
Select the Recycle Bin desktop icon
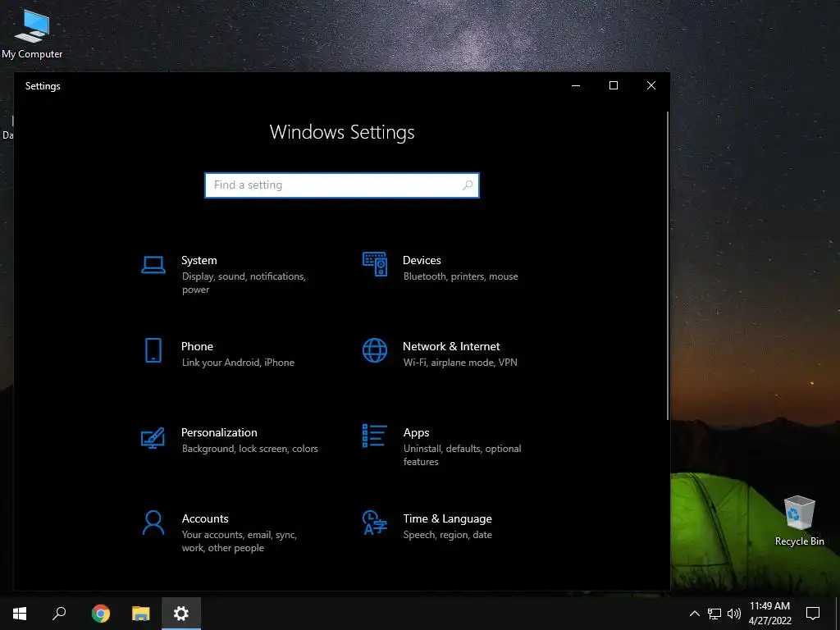click(799, 521)
